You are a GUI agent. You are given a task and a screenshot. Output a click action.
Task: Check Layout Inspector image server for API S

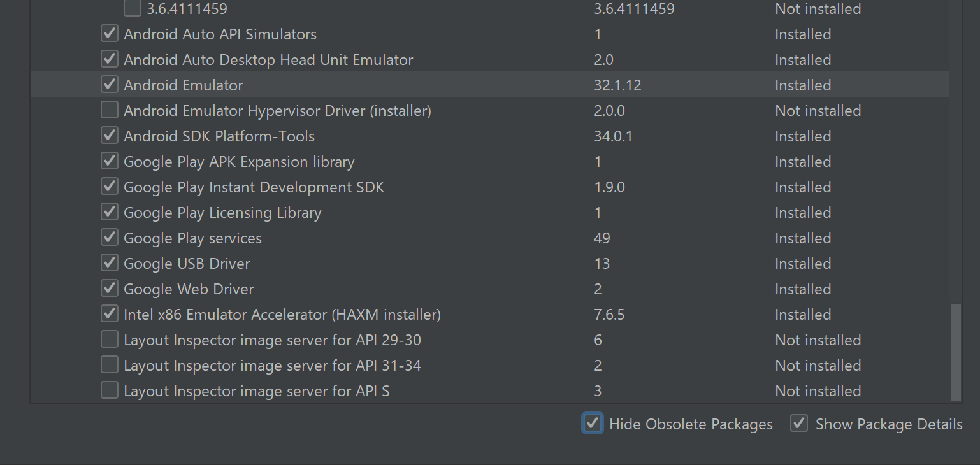[110, 390]
